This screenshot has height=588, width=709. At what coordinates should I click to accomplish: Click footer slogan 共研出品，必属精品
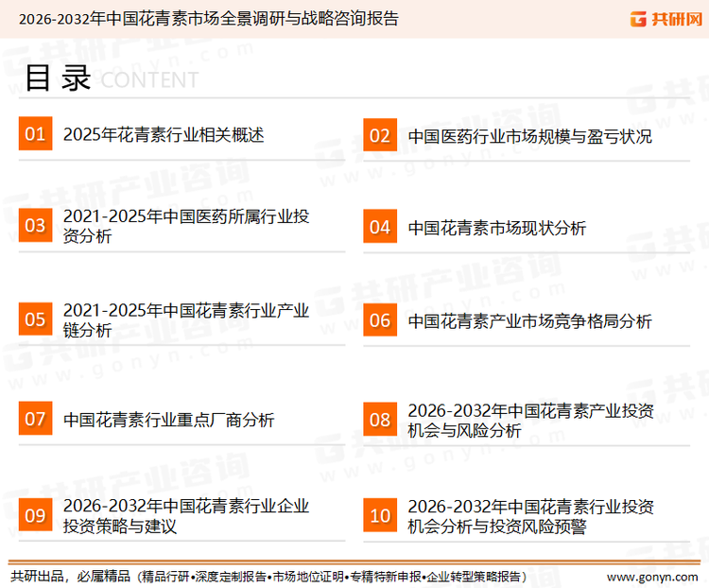[71, 577]
